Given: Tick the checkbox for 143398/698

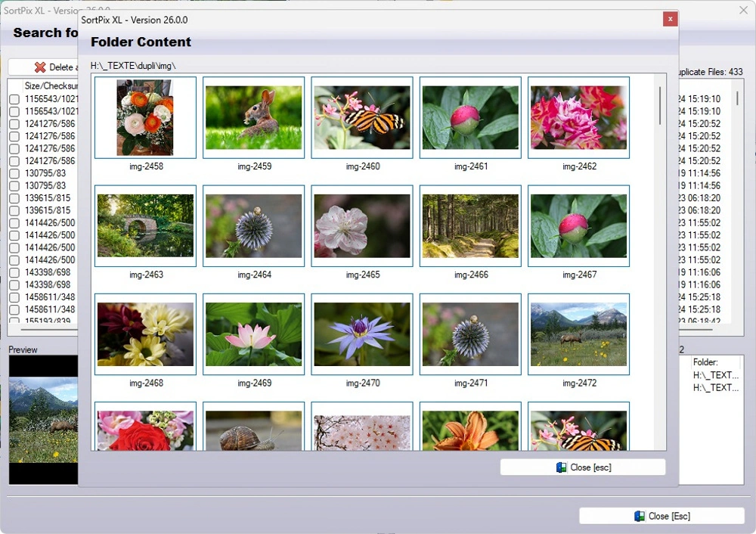Looking at the screenshot, I should coord(13,272).
